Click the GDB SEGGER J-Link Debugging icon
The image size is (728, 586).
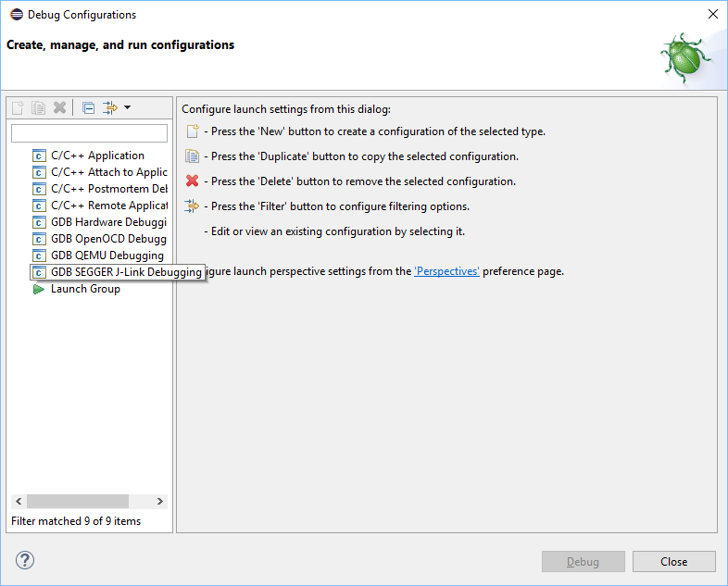[39, 272]
